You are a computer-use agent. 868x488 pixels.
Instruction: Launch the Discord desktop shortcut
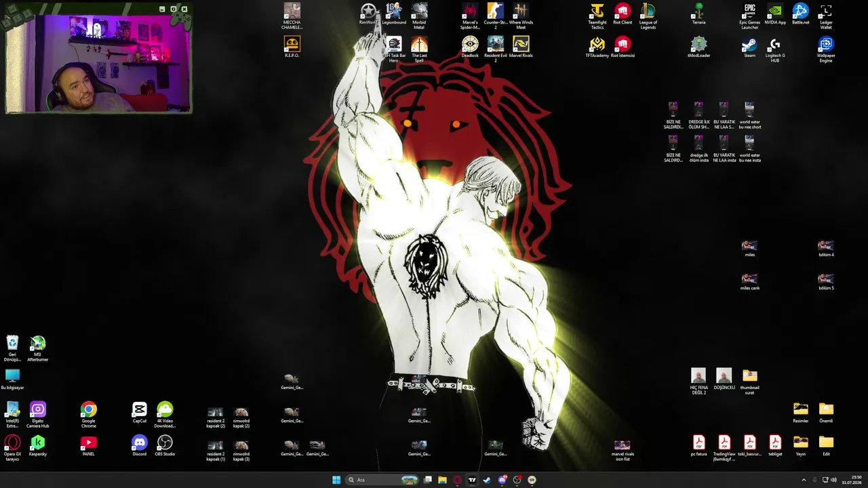pos(139,445)
